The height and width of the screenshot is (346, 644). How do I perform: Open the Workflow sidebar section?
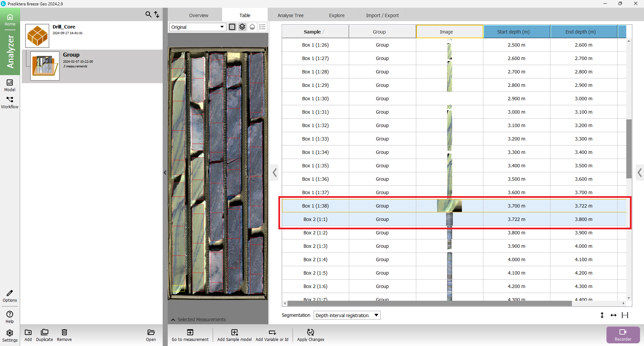click(10, 102)
